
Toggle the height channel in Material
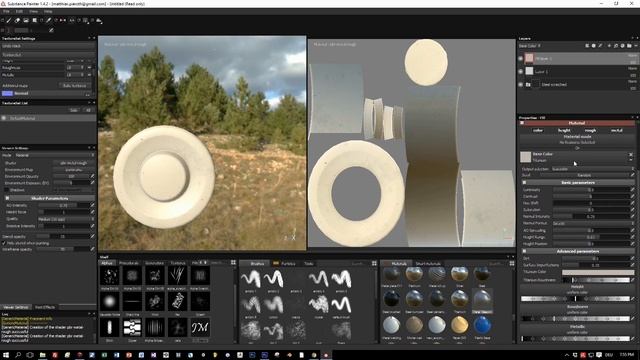click(564, 130)
